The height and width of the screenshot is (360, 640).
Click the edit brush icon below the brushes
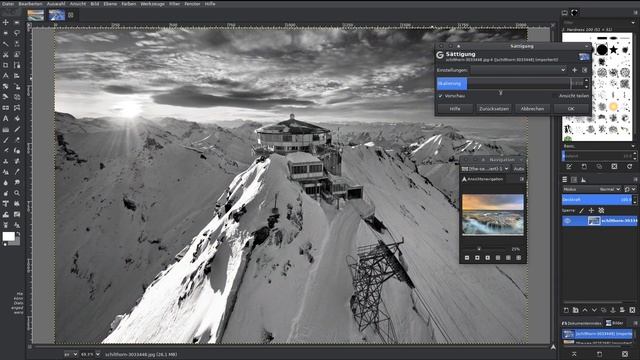[x=569, y=167]
